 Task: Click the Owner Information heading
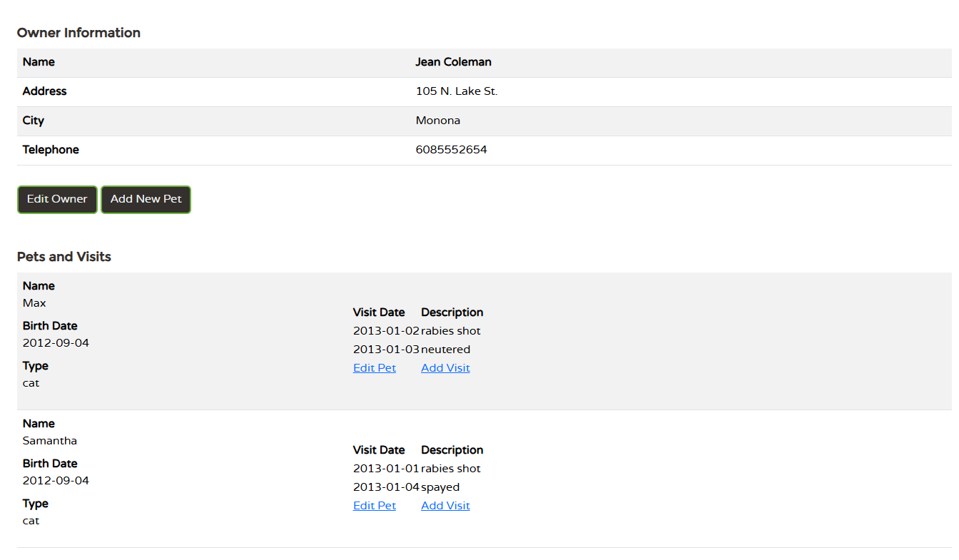tap(78, 33)
